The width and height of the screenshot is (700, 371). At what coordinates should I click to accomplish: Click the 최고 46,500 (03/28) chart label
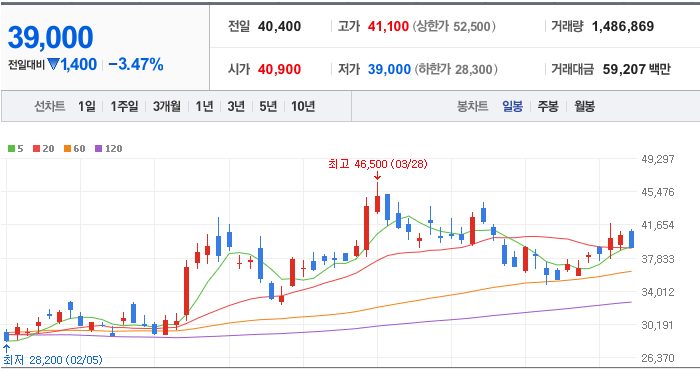click(x=378, y=164)
